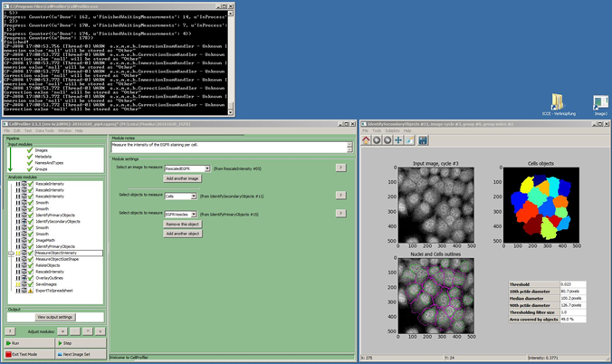
Task: Open the Subplots menu in figure window
Action: (x=392, y=130)
